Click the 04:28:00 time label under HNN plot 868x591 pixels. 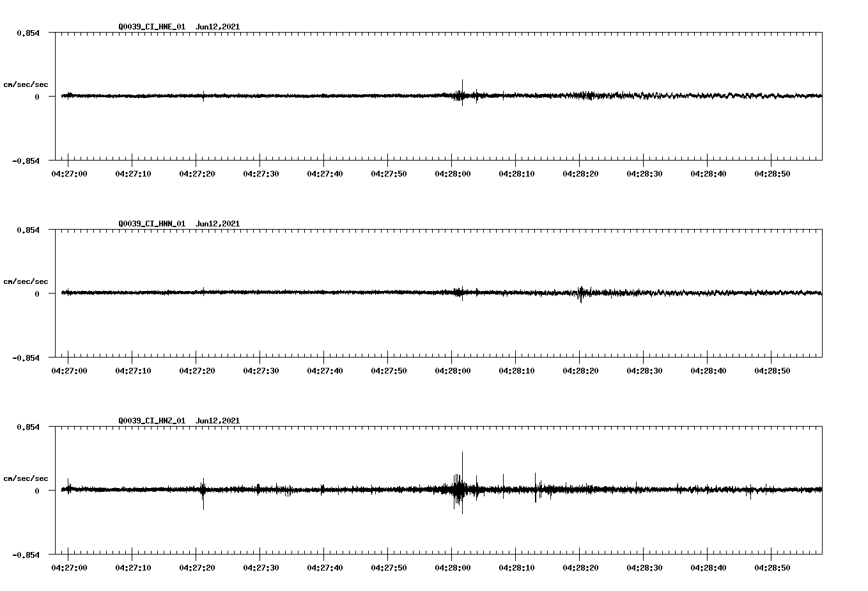(453, 371)
